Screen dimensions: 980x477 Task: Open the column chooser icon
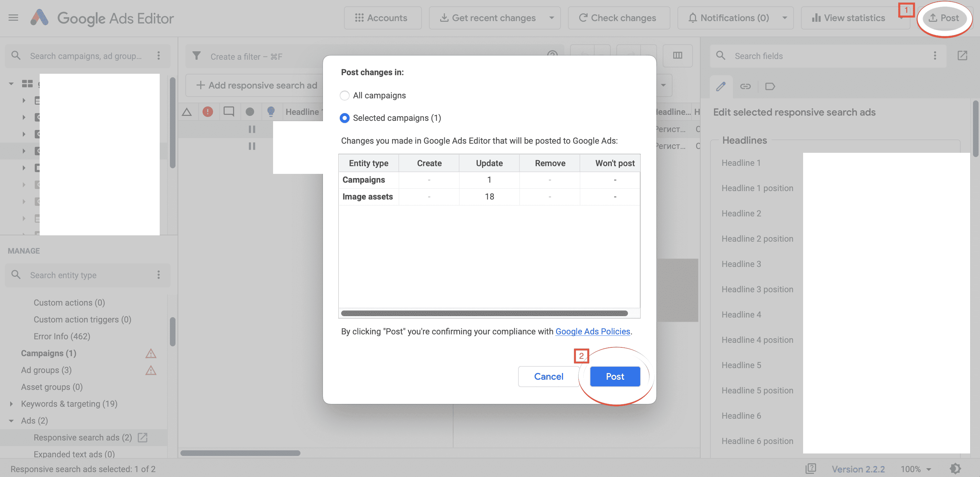click(x=677, y=55)
